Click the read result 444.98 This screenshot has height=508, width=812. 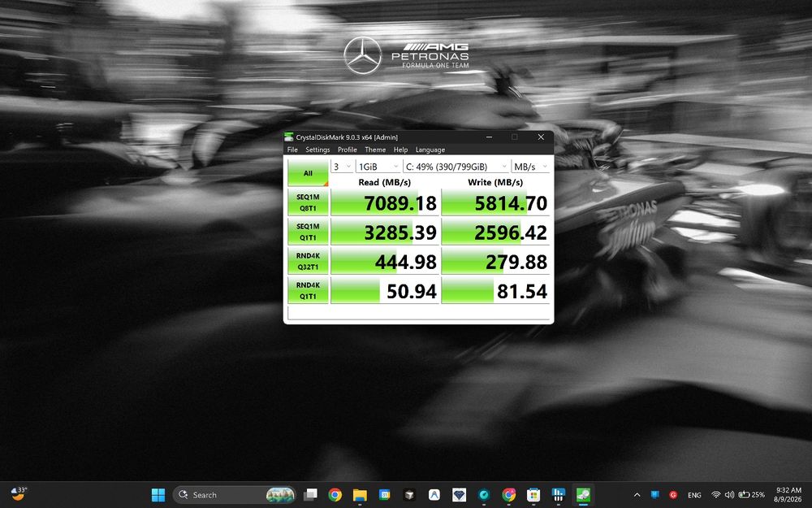tap(385, 262)
